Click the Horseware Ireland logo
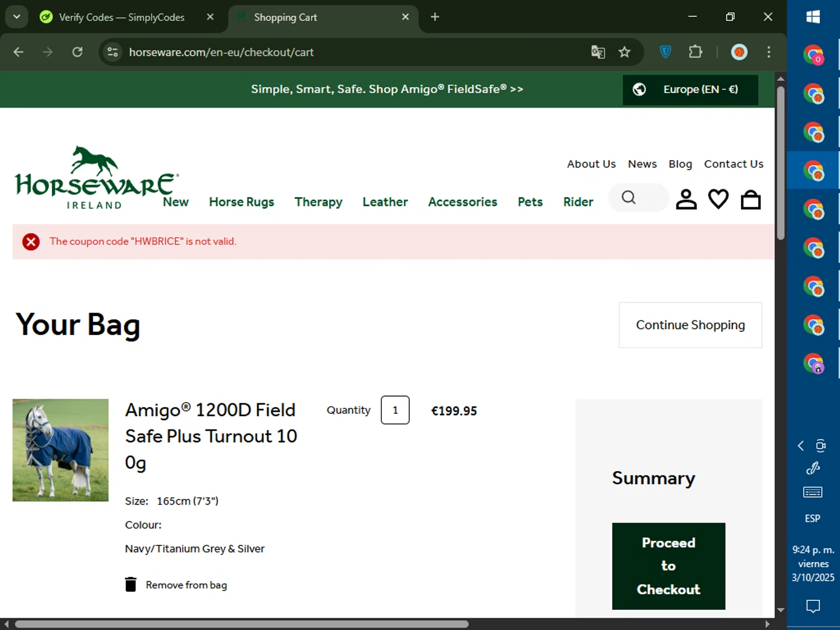 pos(97,178)
